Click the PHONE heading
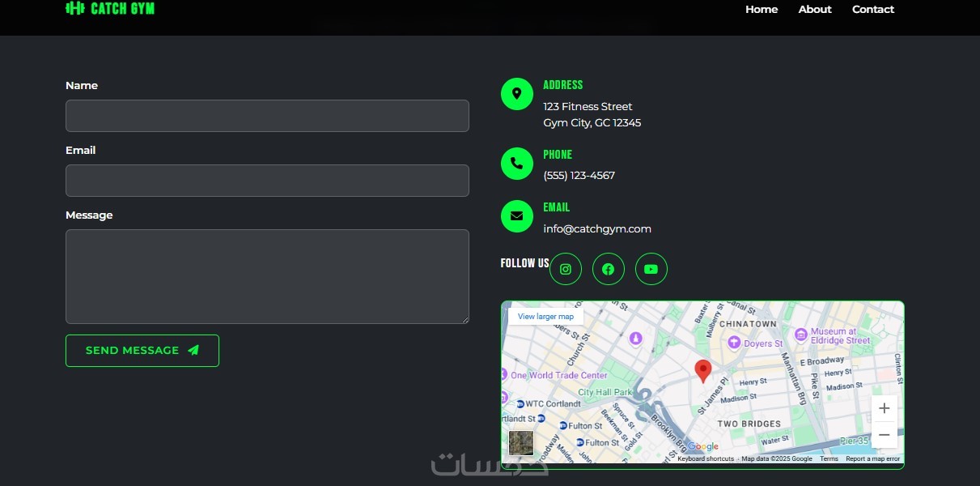The height and width of the screenshot is (486, 980). coord(558,155)
